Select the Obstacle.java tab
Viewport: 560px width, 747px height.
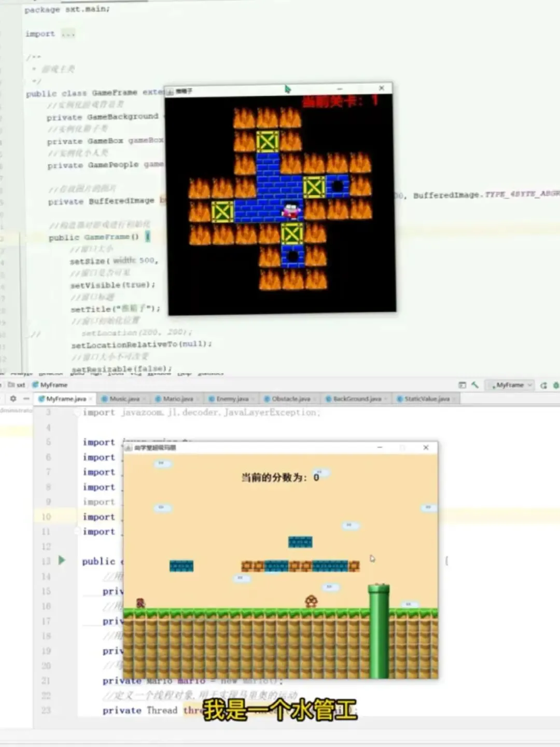click(x=289, y=399)
